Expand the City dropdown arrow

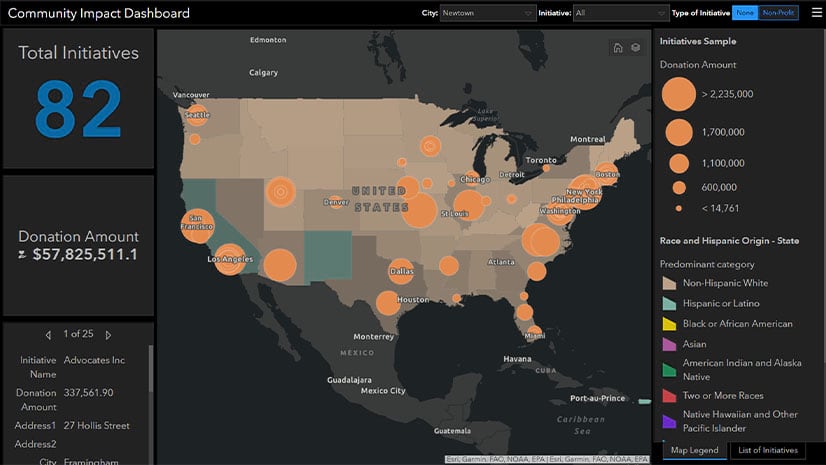coord(528,13)
